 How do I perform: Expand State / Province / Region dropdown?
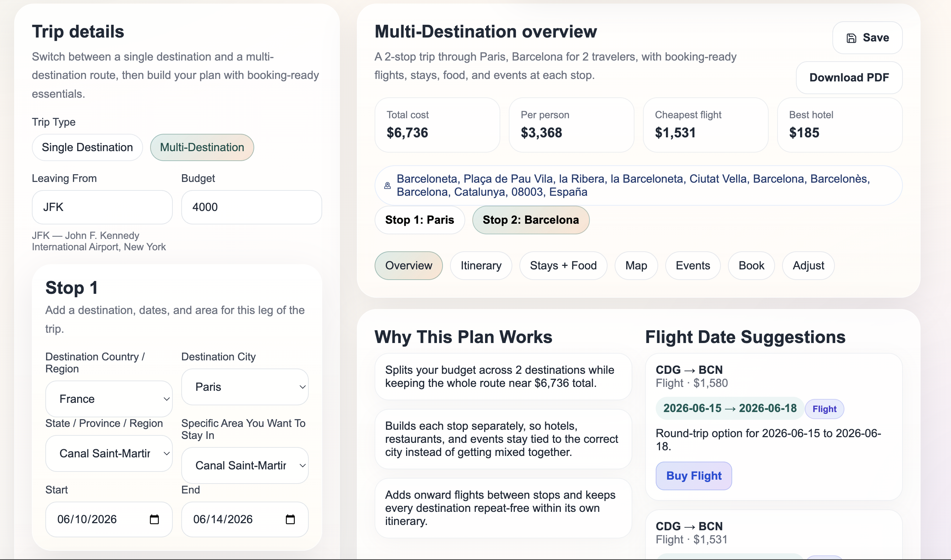pos(109,453)
